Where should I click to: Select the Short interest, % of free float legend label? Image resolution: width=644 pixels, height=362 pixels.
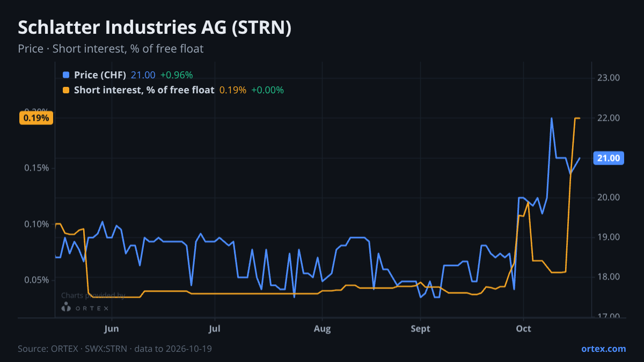click(144, 90)
